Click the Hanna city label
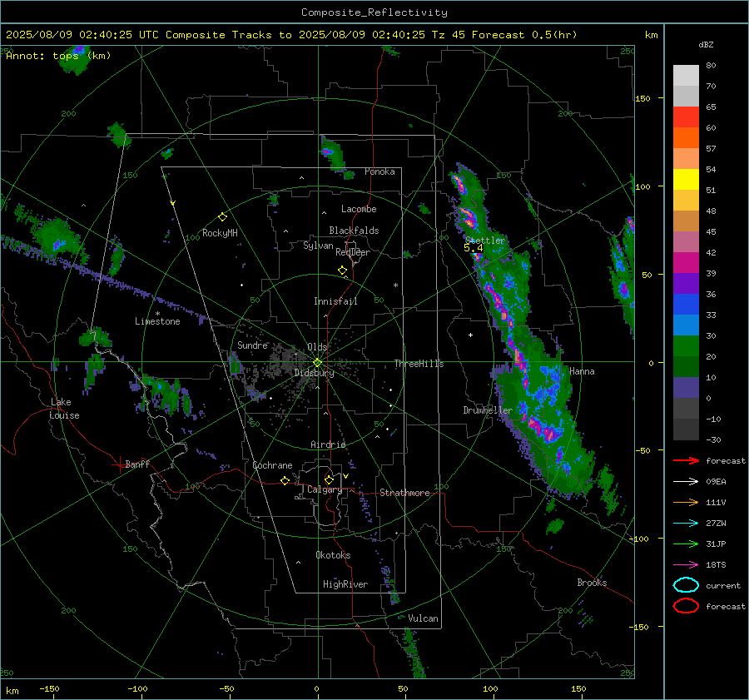 582,371
